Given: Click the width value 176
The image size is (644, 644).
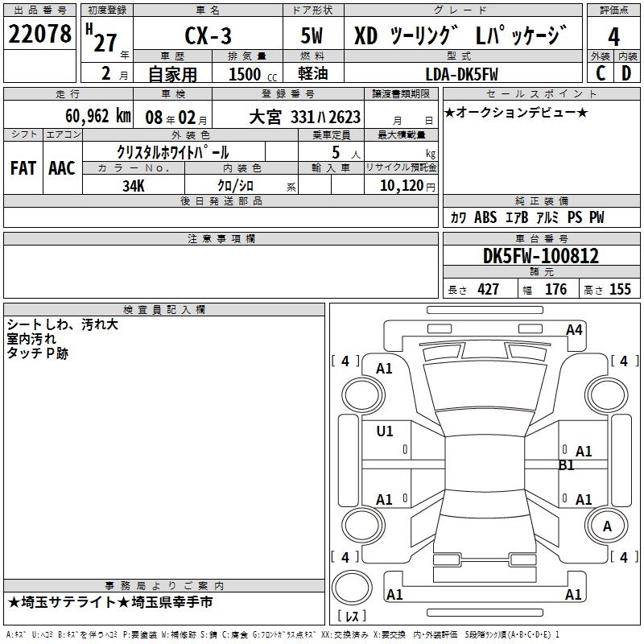Looking at the screenshot, I should (x=555, y=289).
